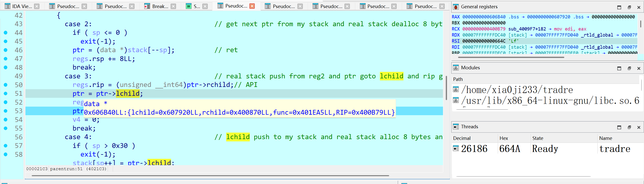Open the Breakpoints tab

pyautogui.click(x=160, y=6)
